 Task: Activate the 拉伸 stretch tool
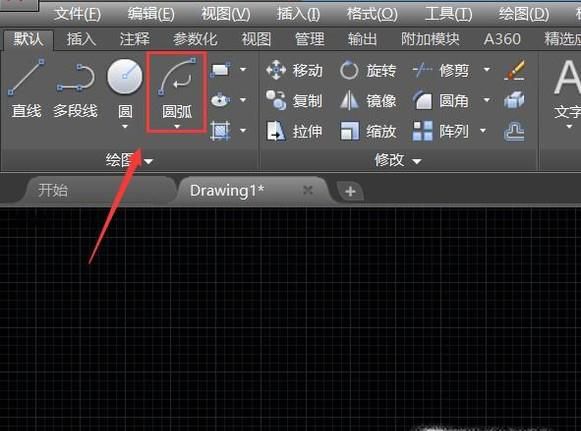pos(295,131)
